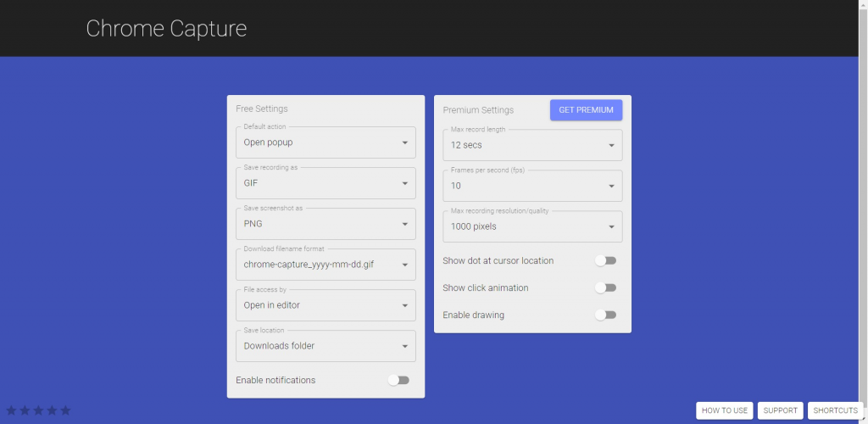The image size is (868, 424).
Task: Open the Default action dropdown
Action: (x=325, y=142)
